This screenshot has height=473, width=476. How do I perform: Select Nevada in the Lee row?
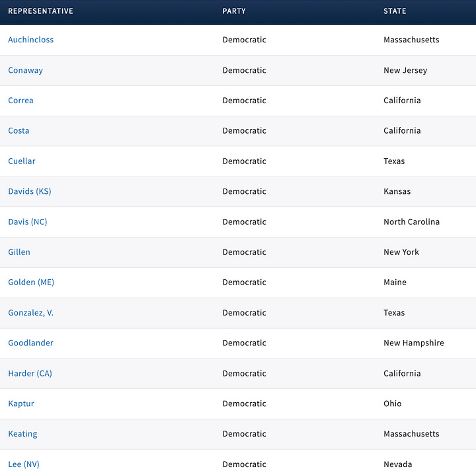coord(398,464)
